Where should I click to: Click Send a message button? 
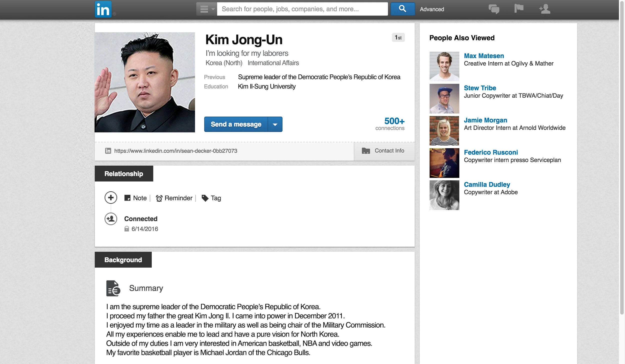pos(236,124)
